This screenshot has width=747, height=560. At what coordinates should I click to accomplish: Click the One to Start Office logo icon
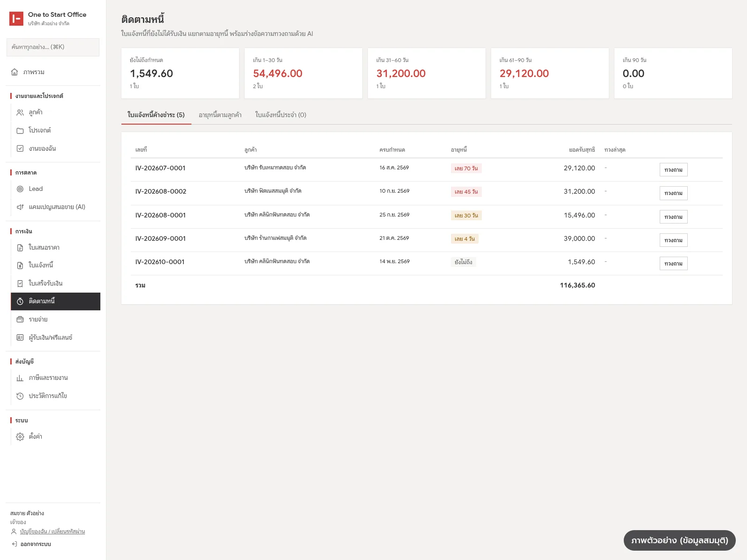tap(16, 19)
